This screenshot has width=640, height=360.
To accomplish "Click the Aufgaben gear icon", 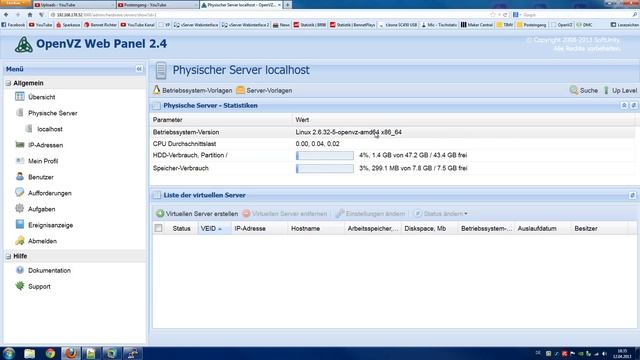I will coord(20,209).
